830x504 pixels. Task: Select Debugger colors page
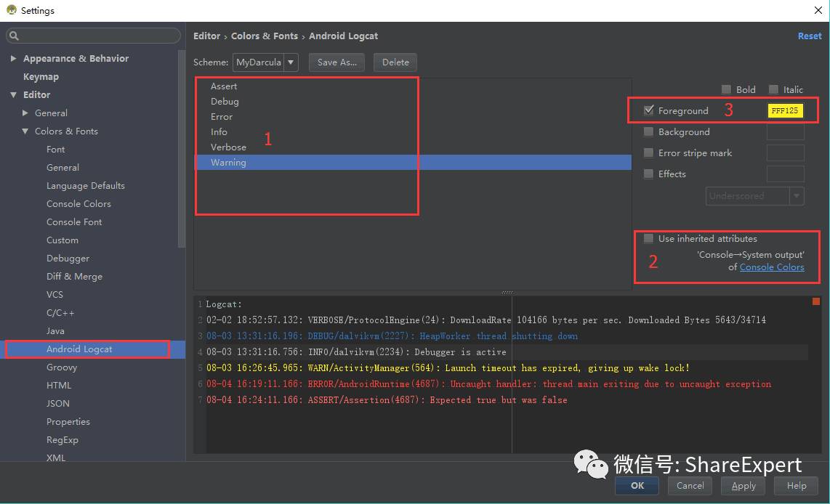pos(68,258)
